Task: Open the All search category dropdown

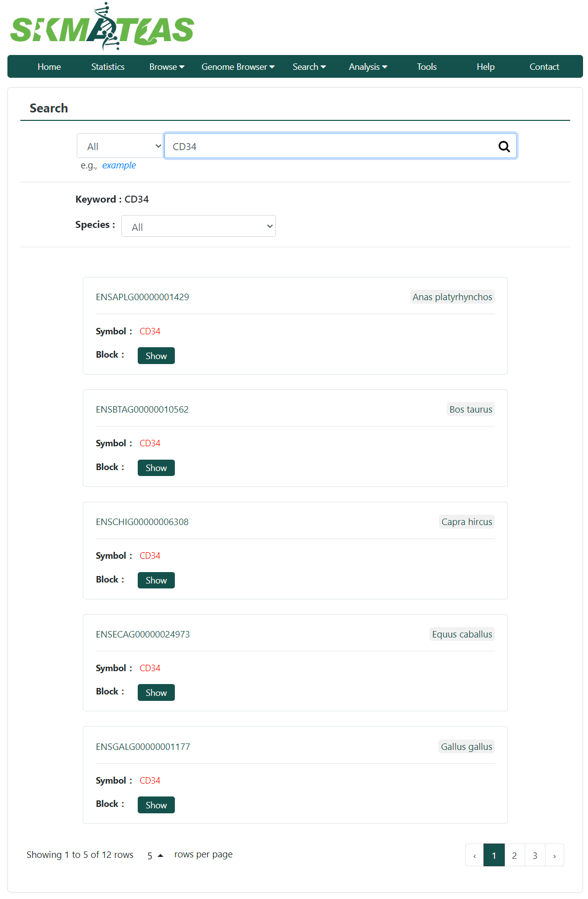Action: (x=120, y=146)
